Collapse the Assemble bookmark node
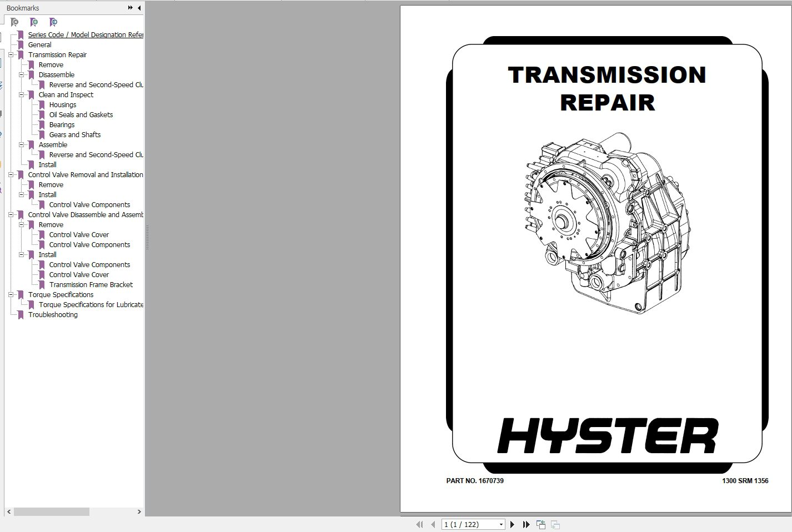The height and width of the screenshot is (532, 792). (x=21, y=145)
